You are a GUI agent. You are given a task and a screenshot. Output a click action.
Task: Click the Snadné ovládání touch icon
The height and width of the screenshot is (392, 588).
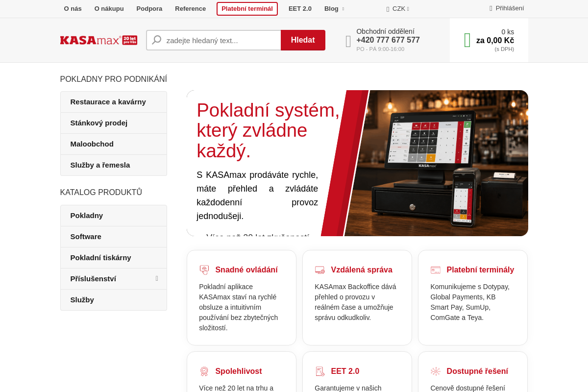click(204, 270)
